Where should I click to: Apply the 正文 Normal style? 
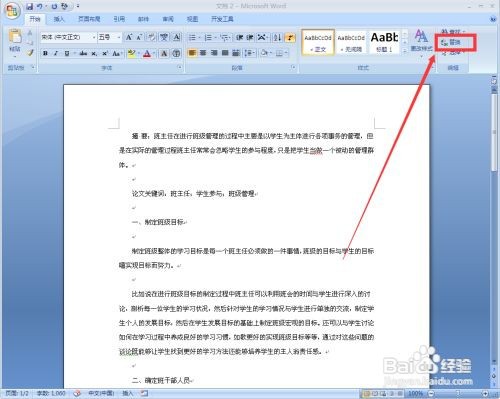pos(318,42)
